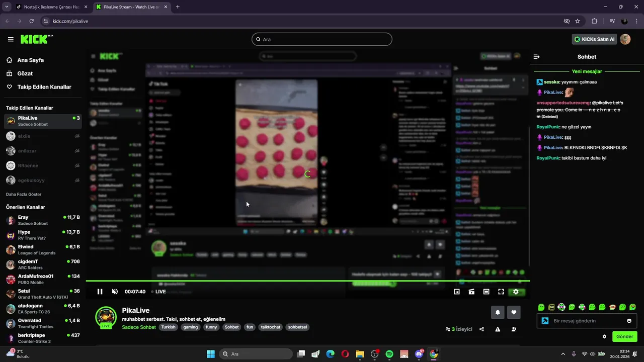Click the moderator hammer badge in message box
Image resolution: width=644 pixels, height=362 pixels.
point(545,321)
